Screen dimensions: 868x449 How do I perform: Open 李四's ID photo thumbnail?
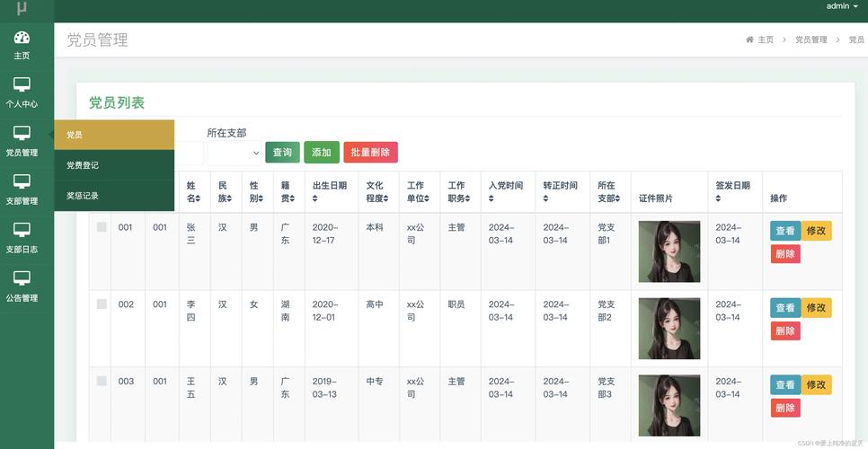click(x=669, y=329)
